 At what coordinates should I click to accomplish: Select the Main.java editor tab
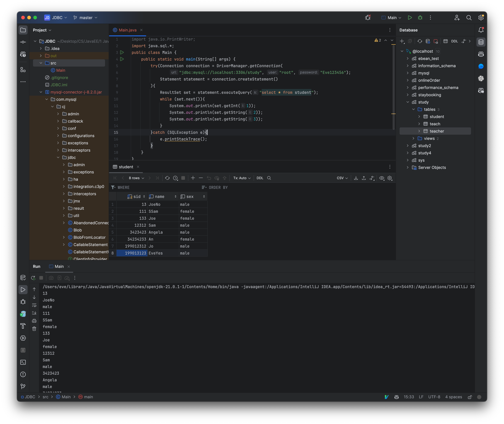pyautogui.click(x=126, y=30)
